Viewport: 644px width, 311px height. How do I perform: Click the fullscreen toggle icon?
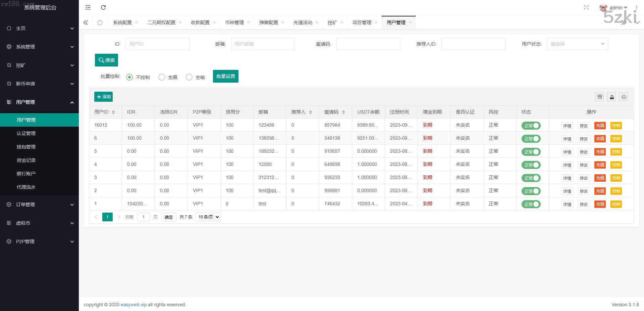(x=586, y=7)
